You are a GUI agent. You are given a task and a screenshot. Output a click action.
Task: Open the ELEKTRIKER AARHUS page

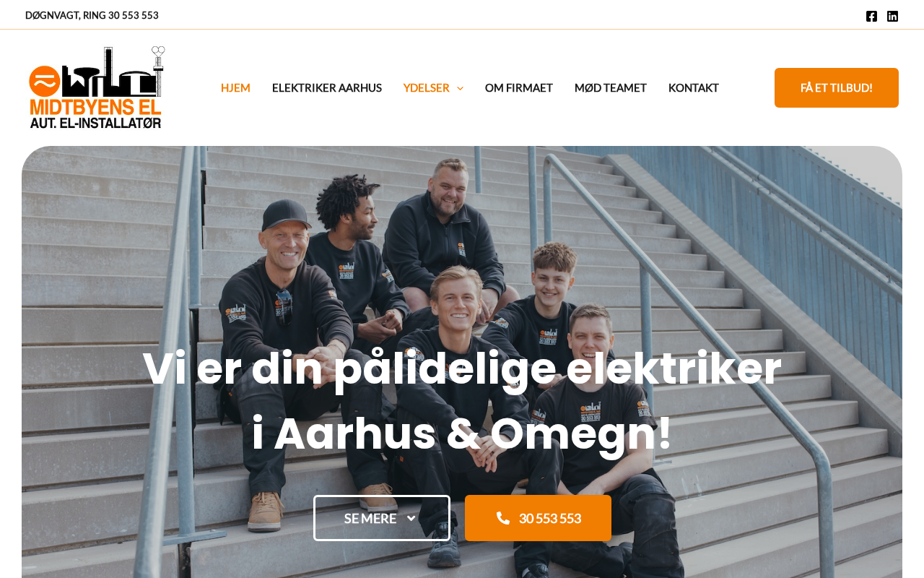coord(327,87)
